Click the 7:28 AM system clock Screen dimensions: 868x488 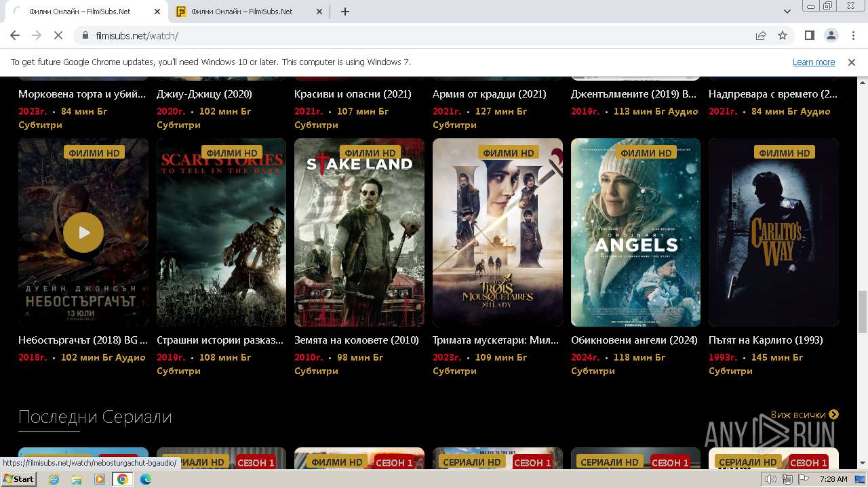[x=833, y=479]
